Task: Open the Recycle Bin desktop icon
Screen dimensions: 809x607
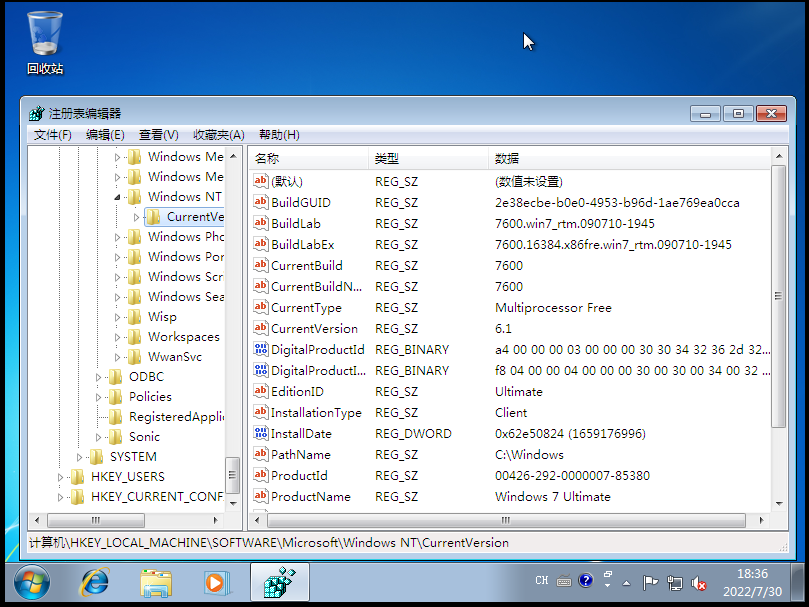Action: point(45,42)
